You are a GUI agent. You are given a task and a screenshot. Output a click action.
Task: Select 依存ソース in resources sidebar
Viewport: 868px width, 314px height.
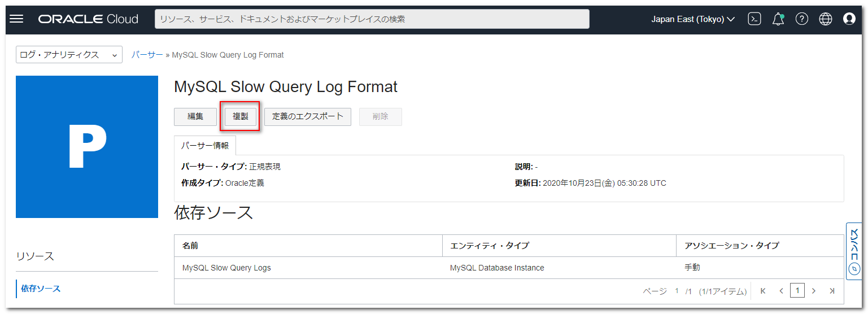tap(41, 289)
